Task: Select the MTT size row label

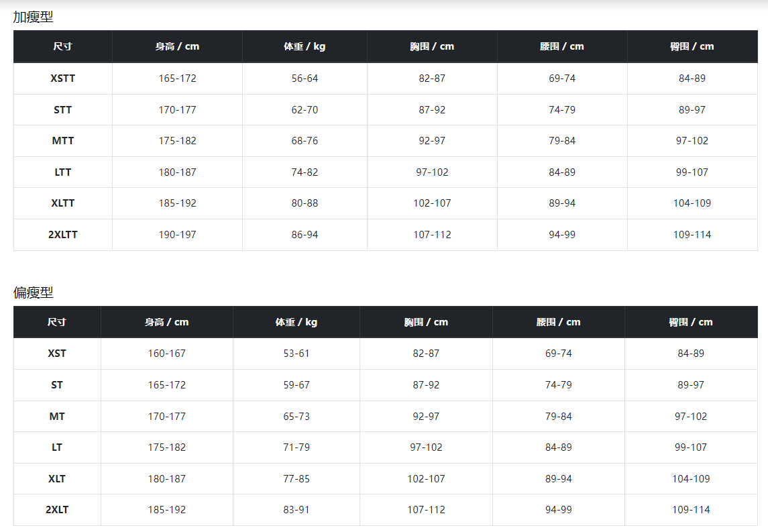Action: coord(63,141)
